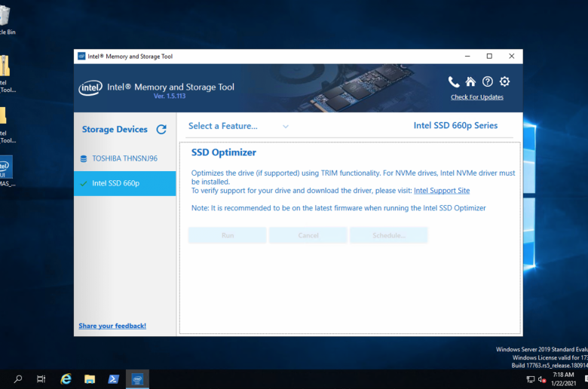The height and width of the screenshot is (389, 588).
Task: Close the Memory and Storage Tool window
Action: pyautogui.click(x=512, y=57)
